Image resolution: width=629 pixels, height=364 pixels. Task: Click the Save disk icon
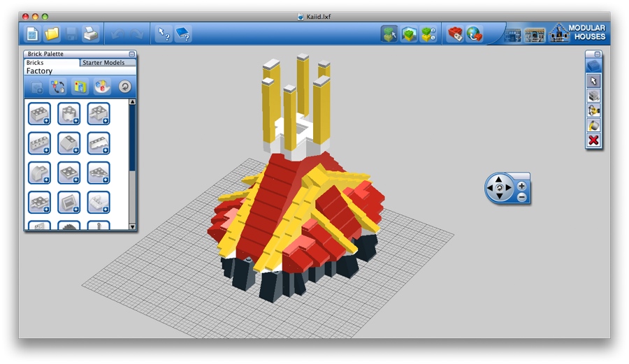71,34
